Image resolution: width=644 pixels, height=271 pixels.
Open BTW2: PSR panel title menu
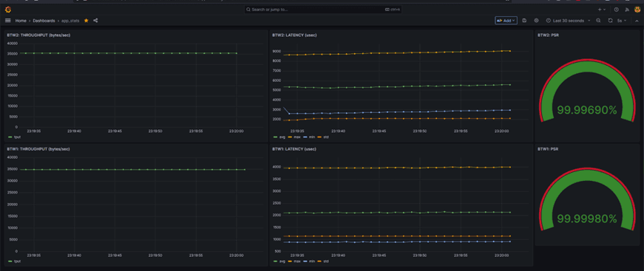548,35
